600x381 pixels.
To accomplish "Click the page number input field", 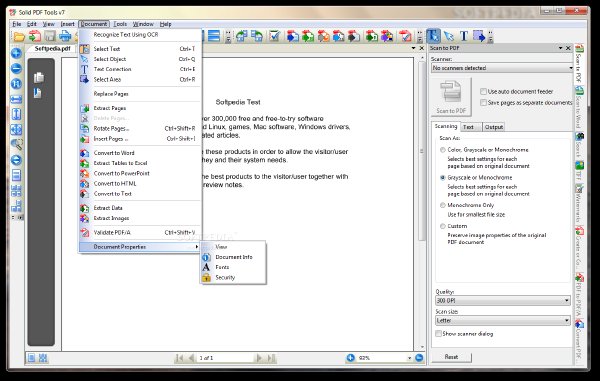I will (225, 358).
